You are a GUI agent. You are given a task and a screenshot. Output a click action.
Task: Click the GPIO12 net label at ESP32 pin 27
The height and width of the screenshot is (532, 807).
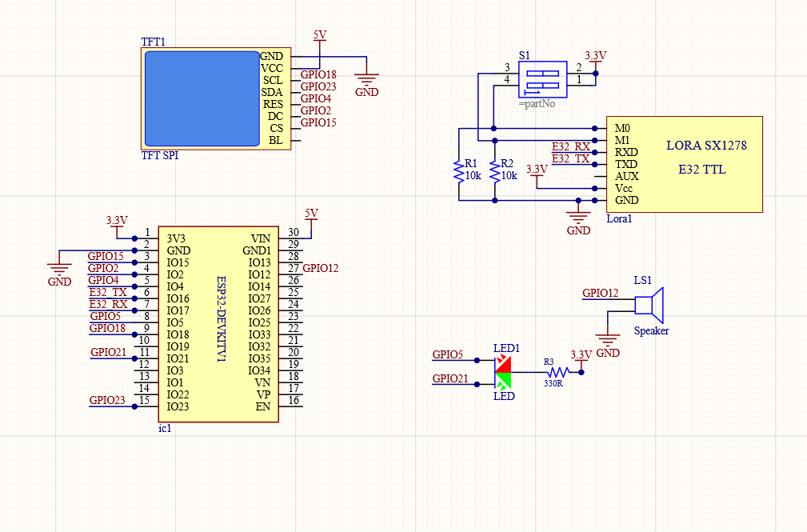click(321, 268)
